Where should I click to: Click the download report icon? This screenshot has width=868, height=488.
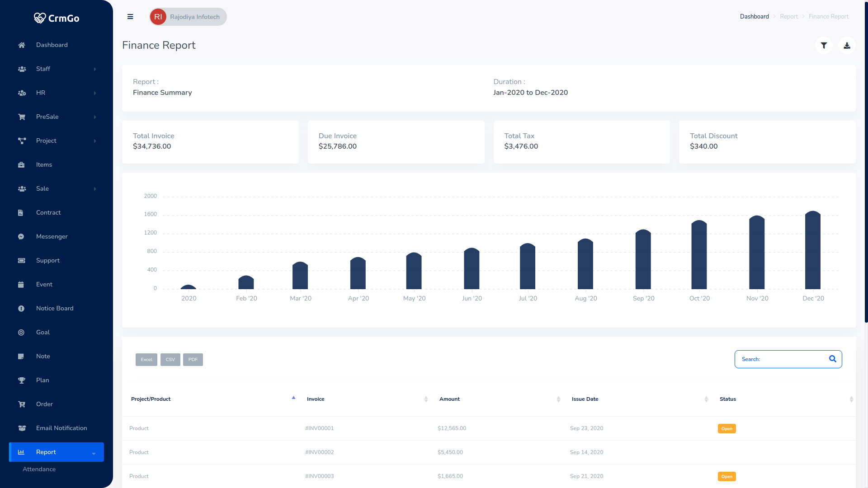(847, 46)
